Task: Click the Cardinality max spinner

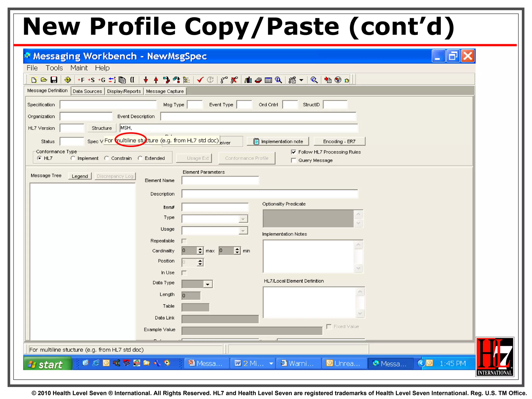Action: click(x=200, y=251)
